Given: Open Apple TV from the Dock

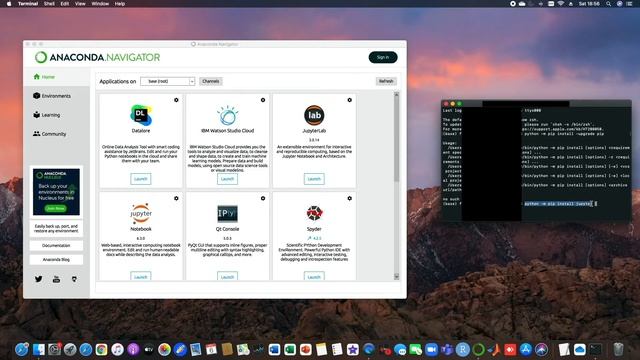Looking at the screenshot, I should pyautogui.click(x=149, y=349).
